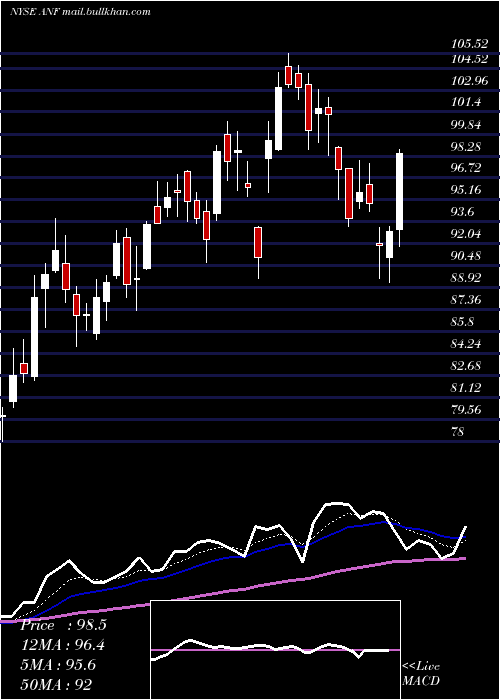Click the 92.04 price axis label

click(466, 233)
